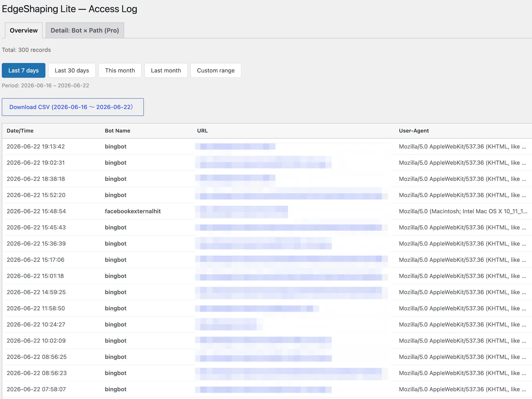Screen dimensions: 532x399
Task: Click the Date/Time column header
Action: [20, 131]
